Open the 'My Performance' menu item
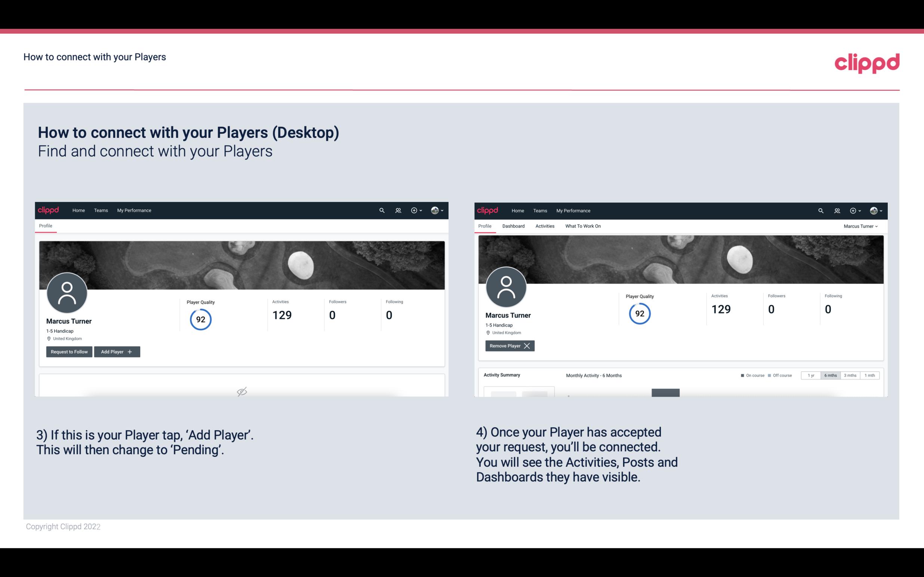The width and height of the screenshot is (924, 577). [x=133, y=210]
